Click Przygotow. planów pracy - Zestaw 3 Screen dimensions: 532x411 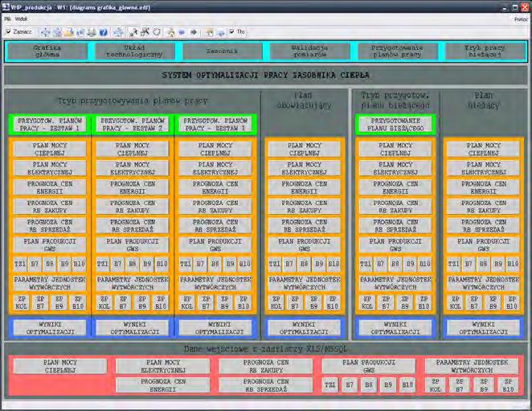(x=215, y=125)
